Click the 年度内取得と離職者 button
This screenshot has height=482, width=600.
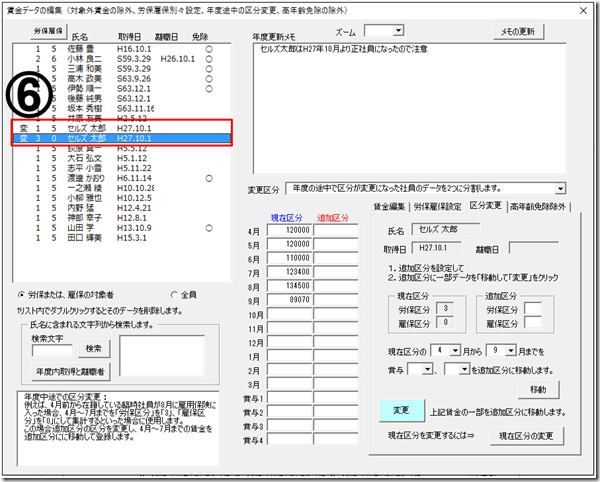coord(70,371)
